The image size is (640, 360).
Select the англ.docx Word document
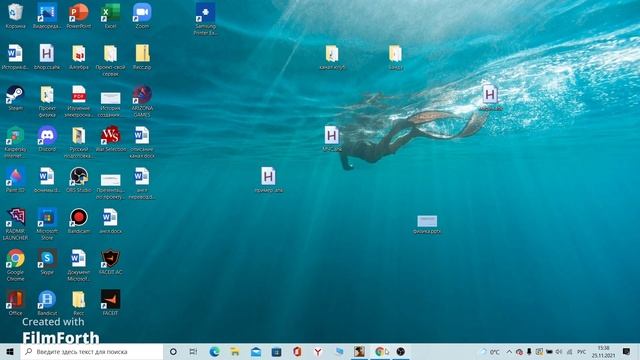[x=110, y=221]
